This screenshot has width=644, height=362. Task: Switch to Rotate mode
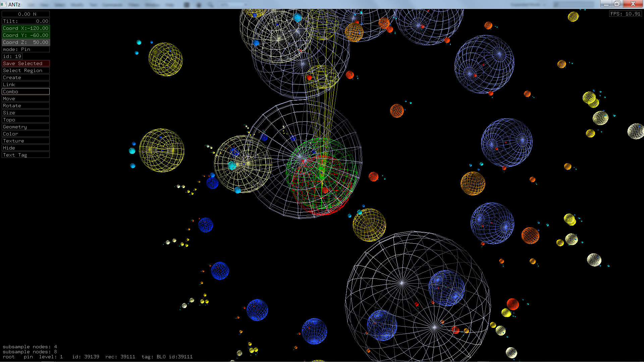coord(25,106)
